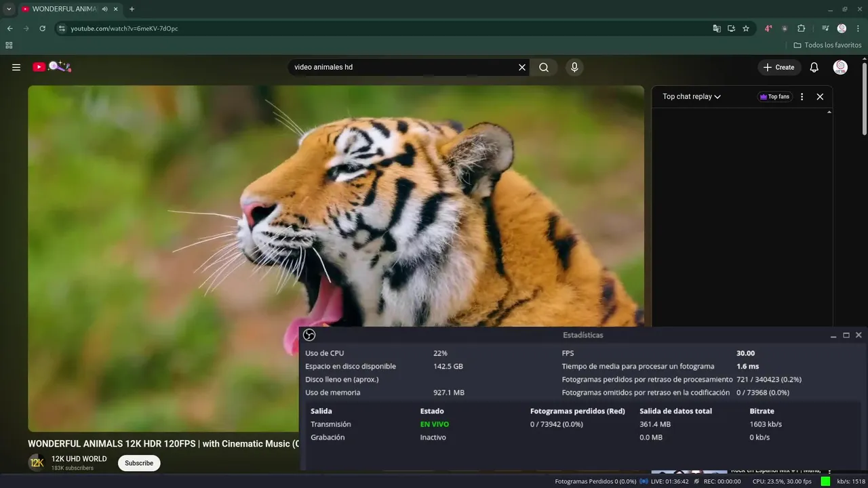
Task: Click the Estado column header
Action: [432, 411]
